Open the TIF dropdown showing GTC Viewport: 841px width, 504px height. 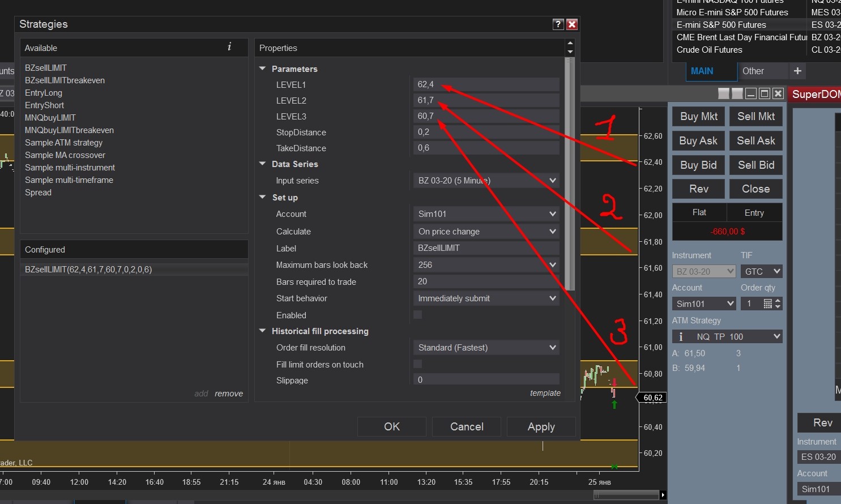click(762, 271)
